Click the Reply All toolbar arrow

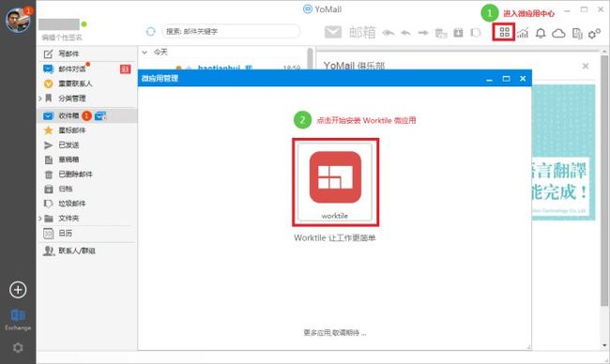[389, 33]
